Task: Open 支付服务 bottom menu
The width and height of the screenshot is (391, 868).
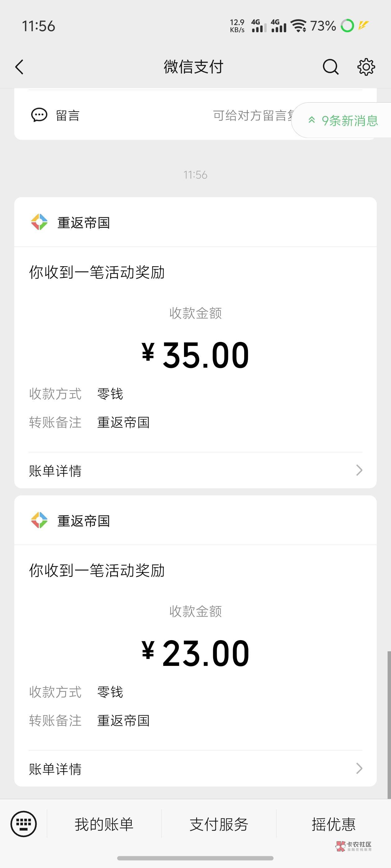Action: coord(218,824)
